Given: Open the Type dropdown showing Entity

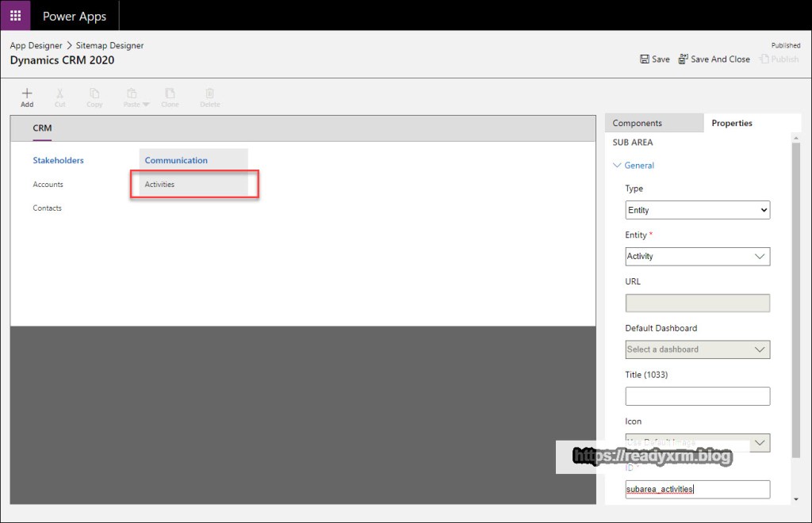Looking at the screenshot, I should click(697, 210).
